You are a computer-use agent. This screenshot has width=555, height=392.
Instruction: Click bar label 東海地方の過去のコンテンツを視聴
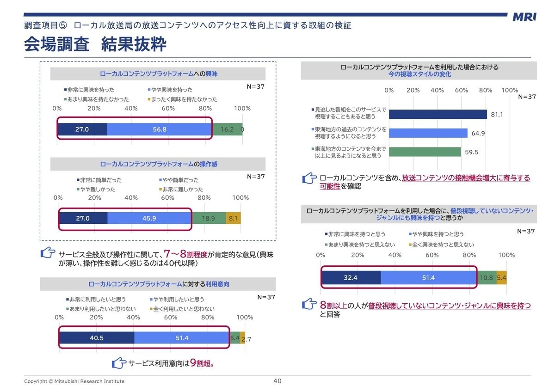click(x=348, y=133)
